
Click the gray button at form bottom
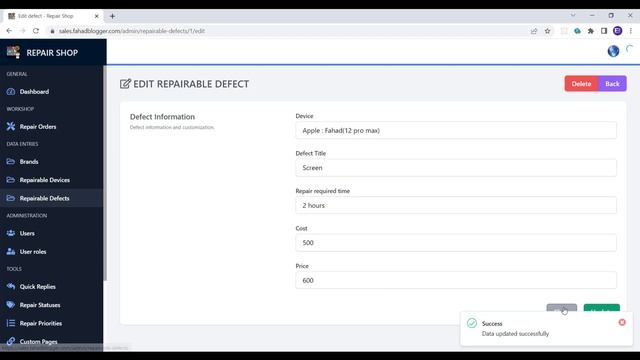pos(562,308)
